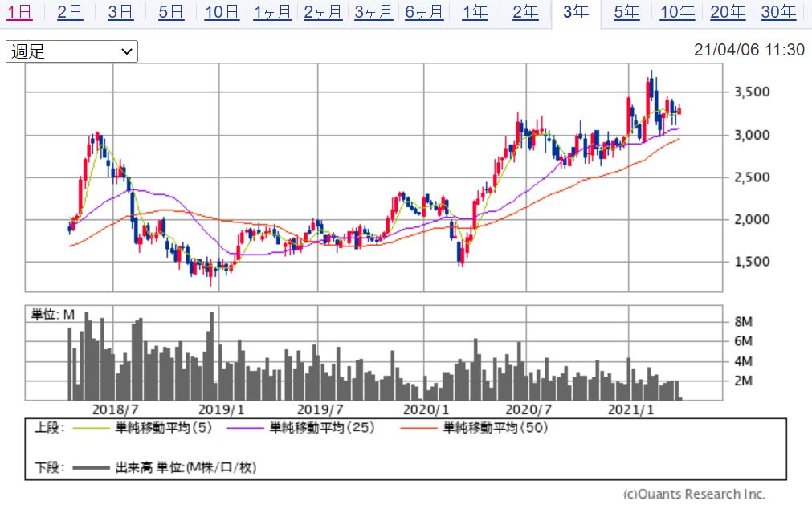This screenshot has height=509, width=812.
Task: Click the 出来高 単位:(M株/口/枚) legend text
Action: [x=186, y=467]
